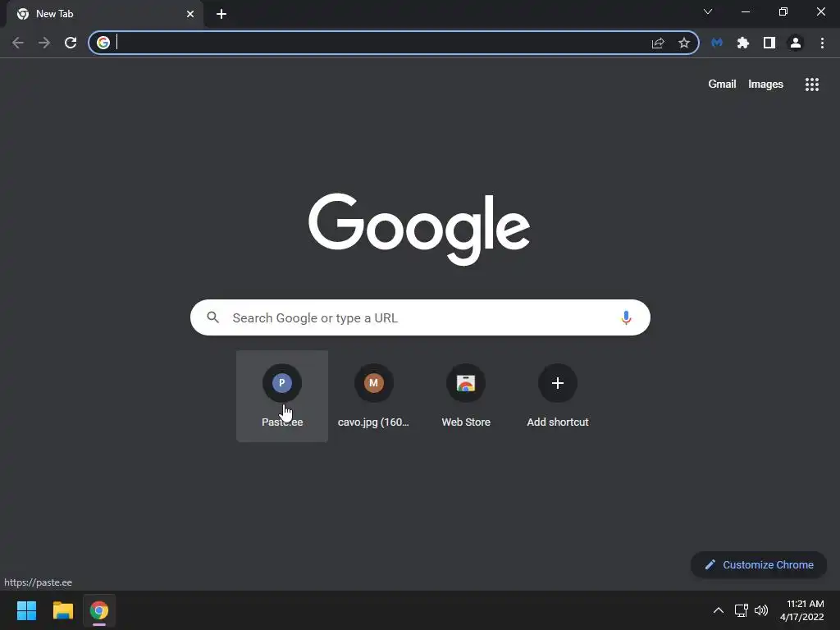
Task: Open the cavo.jpg shortcut
Action: [x=373, y=396]
